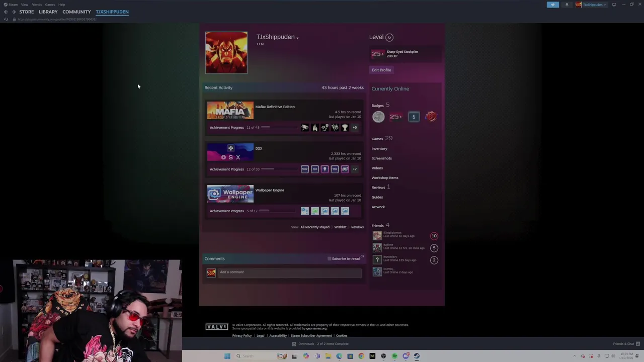Open the Friends 4 link

point(380,225)
